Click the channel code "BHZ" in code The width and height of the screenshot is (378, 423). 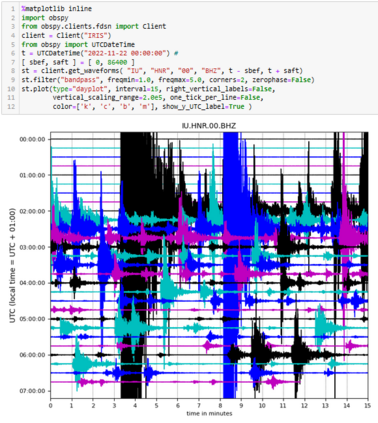point(211,71)
